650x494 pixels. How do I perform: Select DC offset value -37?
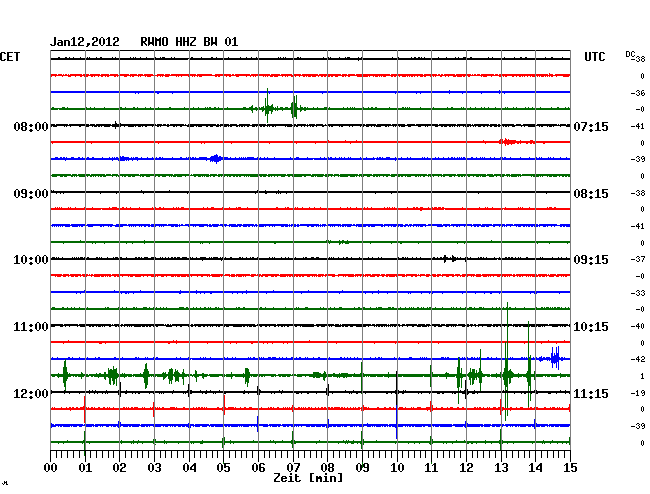tap(638, 259)
